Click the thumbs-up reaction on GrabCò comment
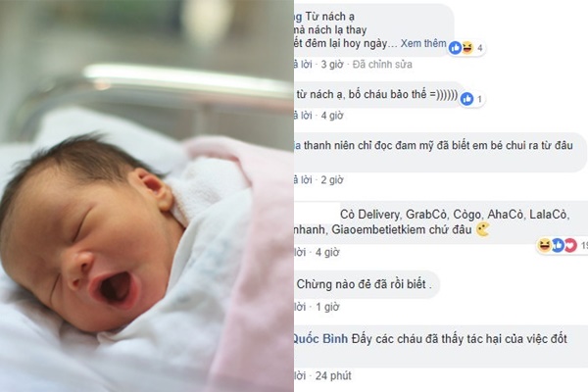 tap(558, 245)
